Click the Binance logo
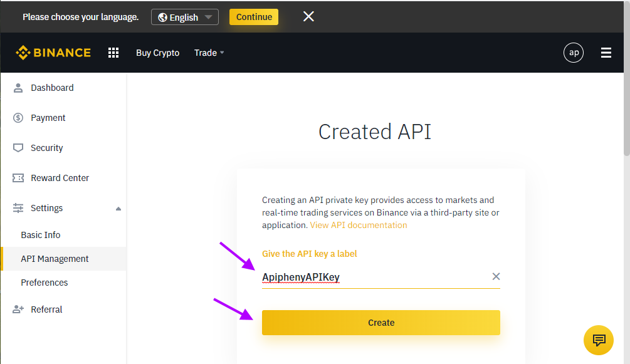This screenshot has width=630, height=364. pyautogui.click(x=53, y=53)
